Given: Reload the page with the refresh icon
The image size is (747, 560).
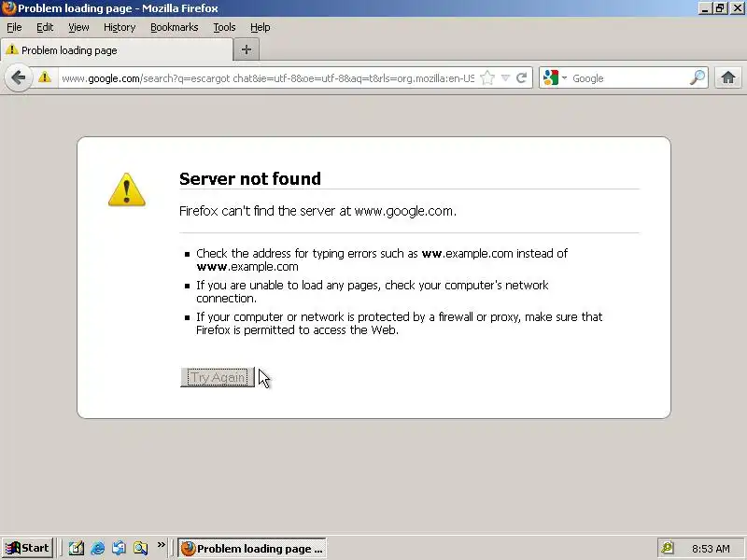Looking at the screenshot, I should coord(522,77).
